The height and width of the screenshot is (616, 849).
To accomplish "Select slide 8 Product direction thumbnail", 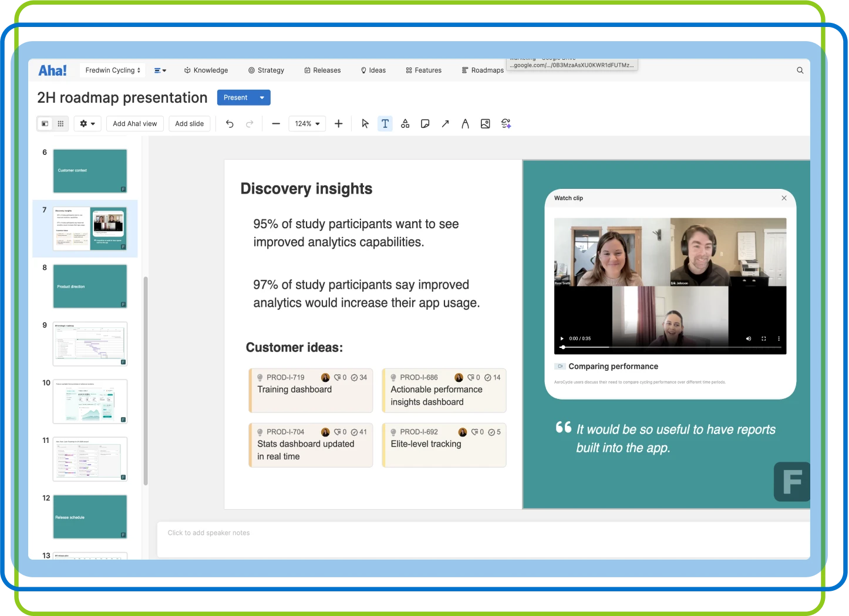I will click(x=90, y=286).
